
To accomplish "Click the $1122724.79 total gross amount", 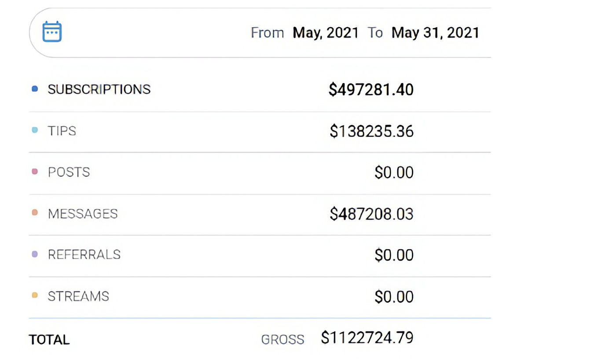I will click(367, 338).
